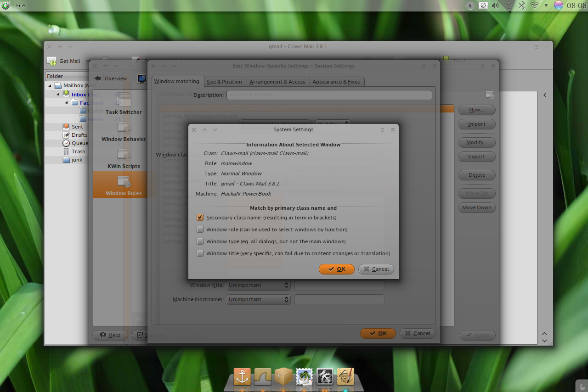The height and width of the screenshot is (392, 588).
Task: Click the clock showing 08:08
Action: click(x=576, y=6)
